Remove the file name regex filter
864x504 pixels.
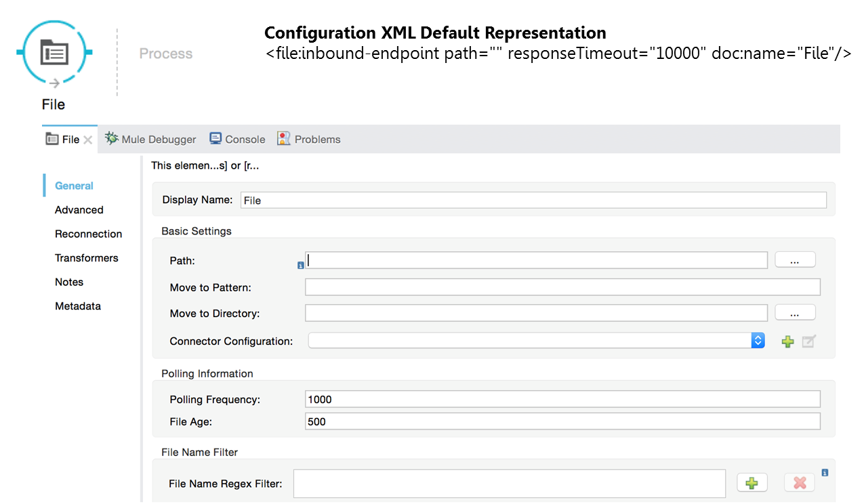[x=800, y=483]
